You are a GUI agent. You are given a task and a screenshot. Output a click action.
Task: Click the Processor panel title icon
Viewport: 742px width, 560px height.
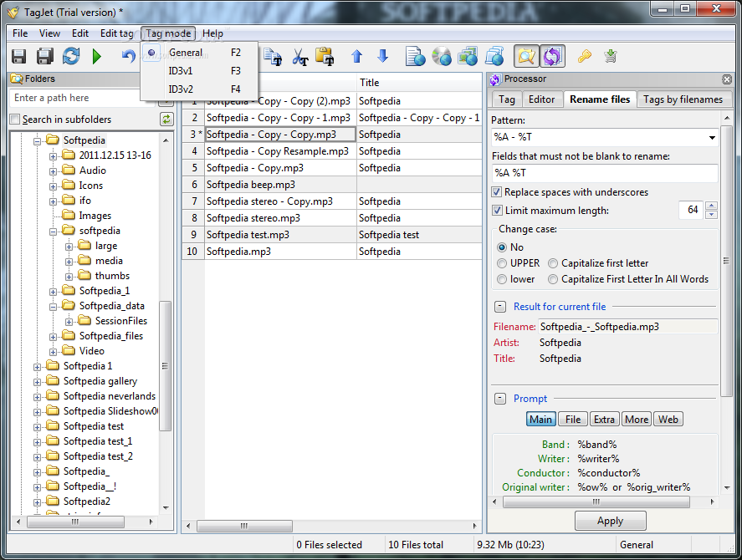click(x=495, y=79)
